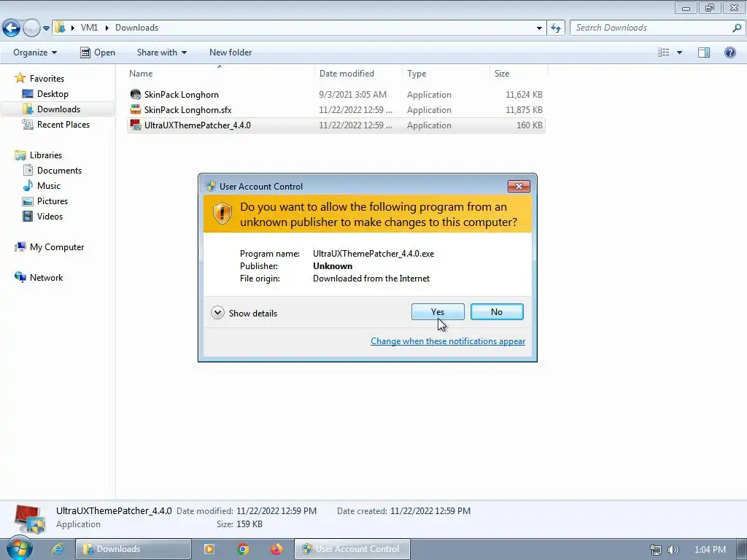The image size is (747, 560).
Task: Click the folder icon in the address bar
Action: pos(60,28)
